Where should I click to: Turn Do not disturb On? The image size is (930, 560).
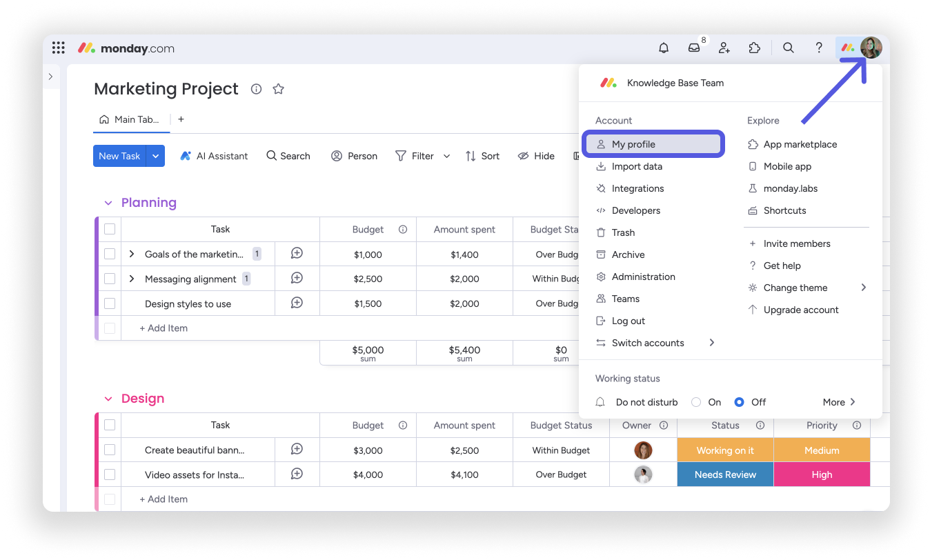tap(696, 402)
